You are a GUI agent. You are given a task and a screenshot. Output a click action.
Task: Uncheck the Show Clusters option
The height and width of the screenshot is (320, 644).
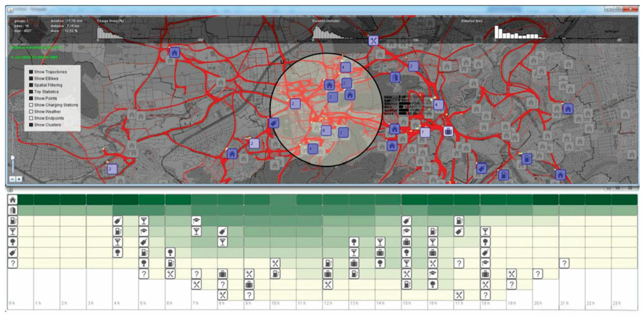(31, 125)
